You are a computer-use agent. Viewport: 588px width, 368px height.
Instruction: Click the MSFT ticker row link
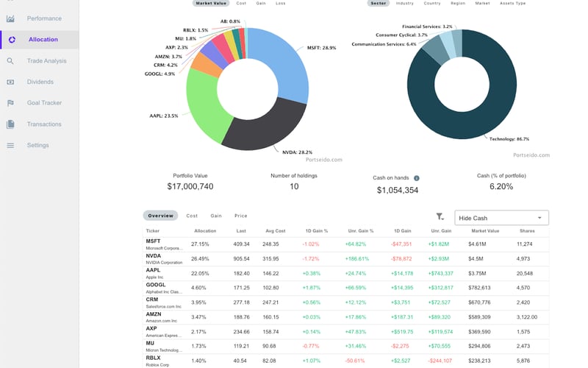(x=153, y=241)
